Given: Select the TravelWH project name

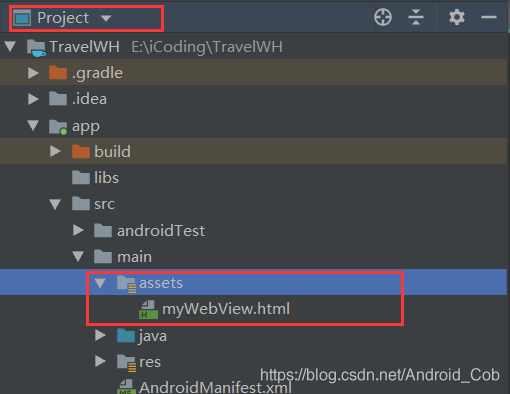Looking at the screenshot, I should click(85, 47).
